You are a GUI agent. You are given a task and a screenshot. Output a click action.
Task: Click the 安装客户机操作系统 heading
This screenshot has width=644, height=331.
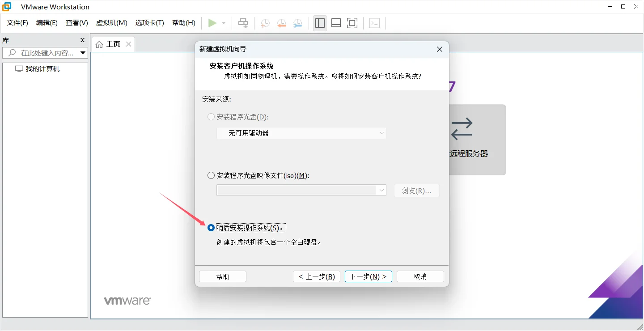241,66
